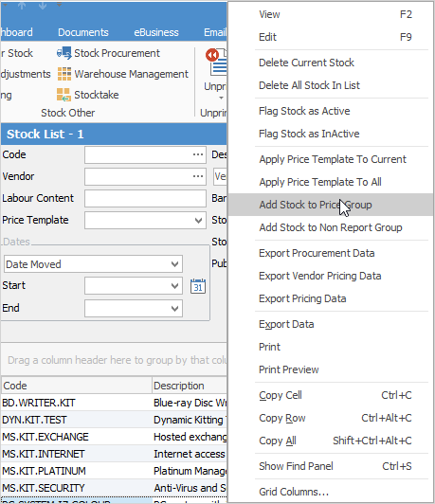
Task: Click the Stock List - 1 title bar
Action: point(114,134)
